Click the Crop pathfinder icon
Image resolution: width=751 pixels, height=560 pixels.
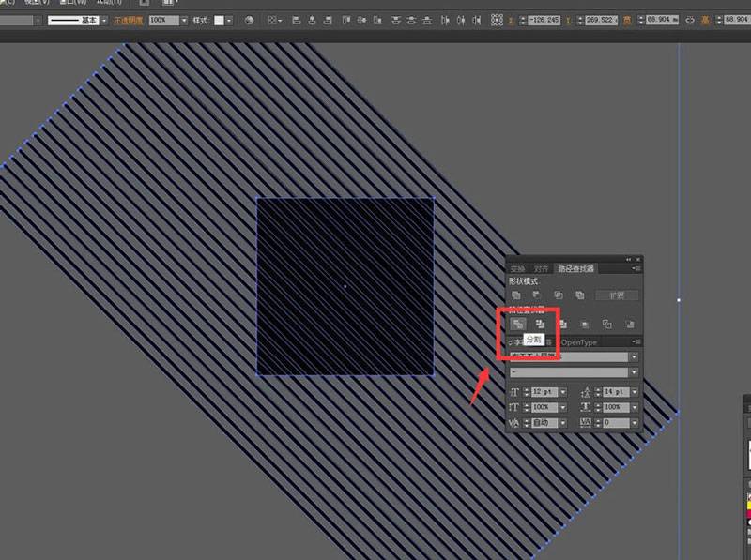584,324
